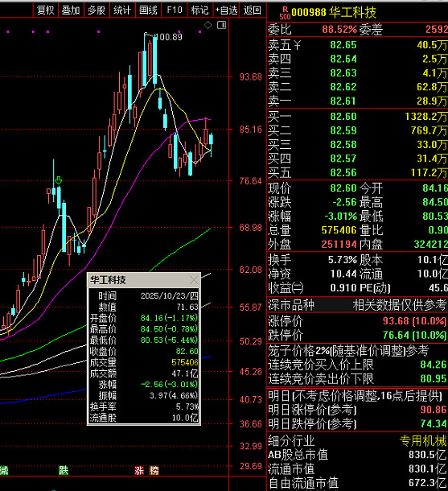Click 明日涨停价 reference value 90.86
This screenshot has height=491, width=448.
click(x=434, y=410)
